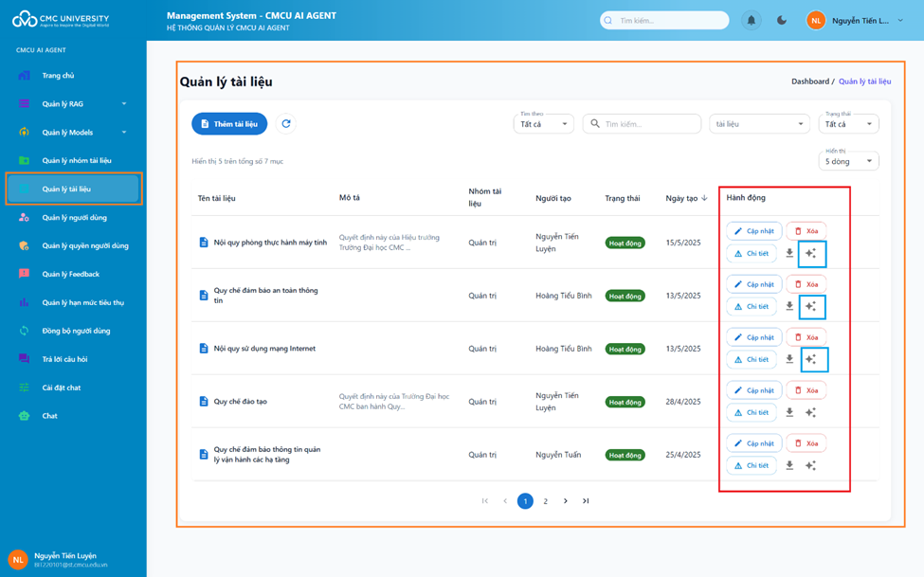
Task: Click the notification bell icon
Action: [x=752, y=20]
